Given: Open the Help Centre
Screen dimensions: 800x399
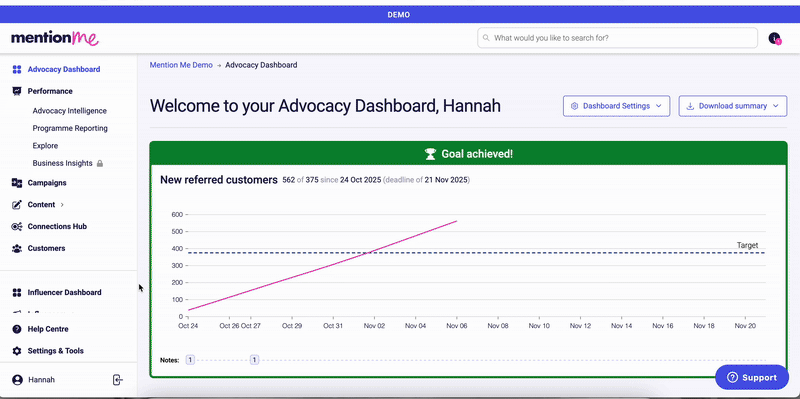Looking at the screenshot, I should pyautogui.click(x=48, y=329).
